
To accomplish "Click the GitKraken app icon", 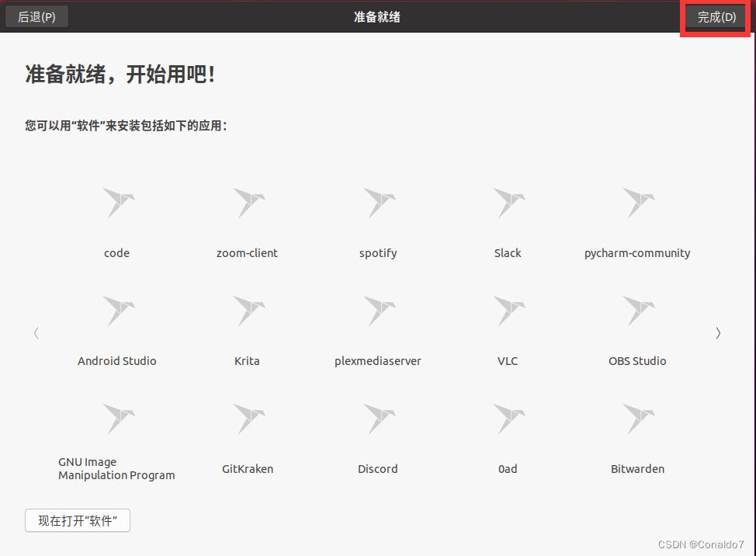I will [x=249, y=419].
